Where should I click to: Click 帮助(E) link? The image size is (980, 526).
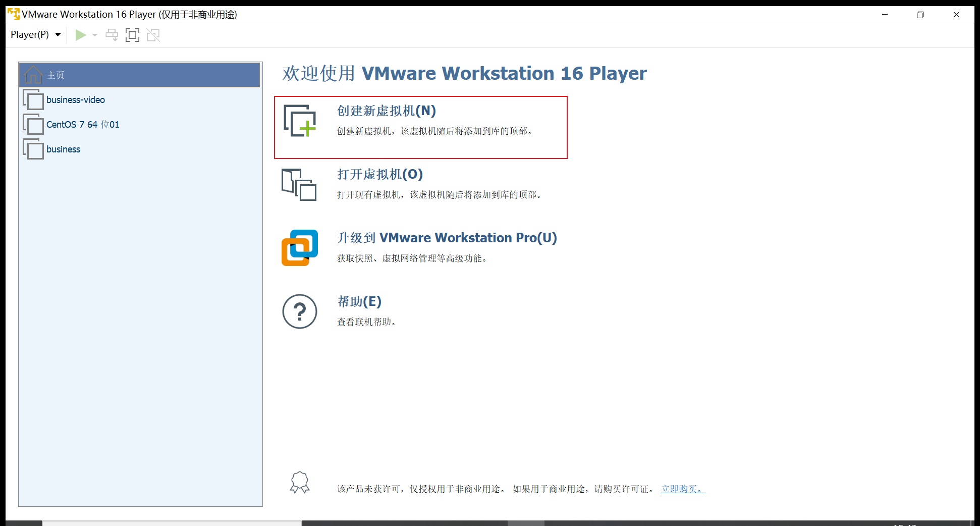[359, 302]
